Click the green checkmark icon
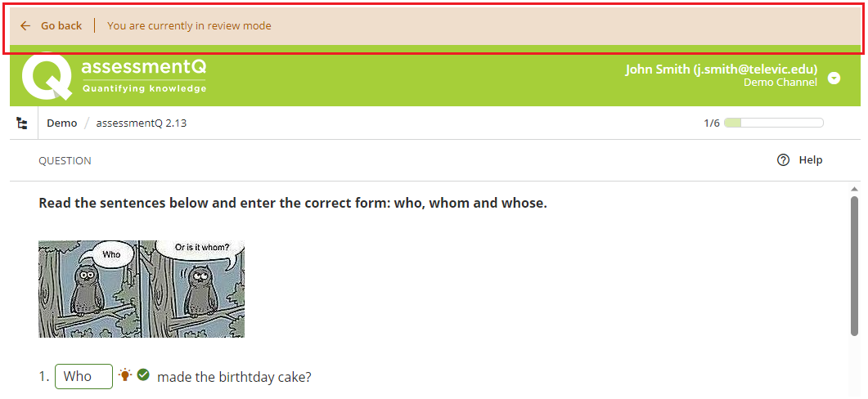The height and width of the screenshot is (399, 868). [x=143, y=374]
